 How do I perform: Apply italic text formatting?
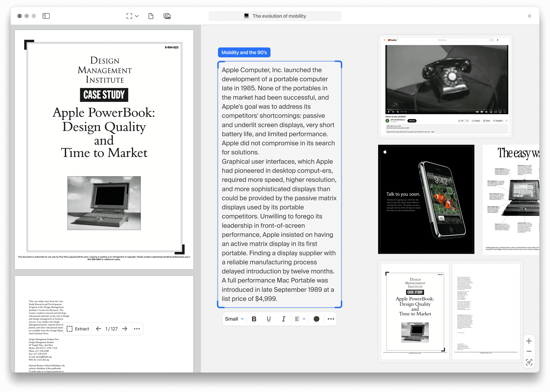[284, 319]
